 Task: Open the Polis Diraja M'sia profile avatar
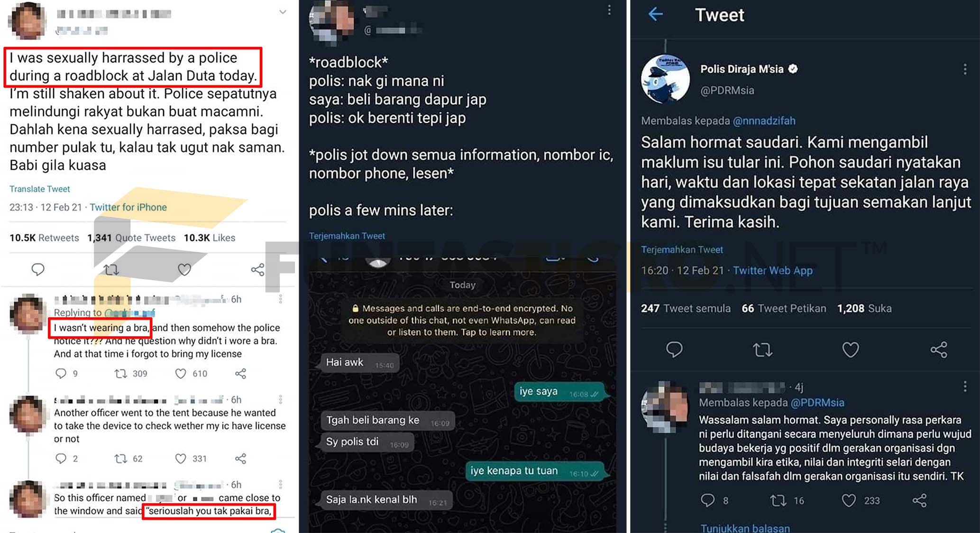[x=665, y=79]
